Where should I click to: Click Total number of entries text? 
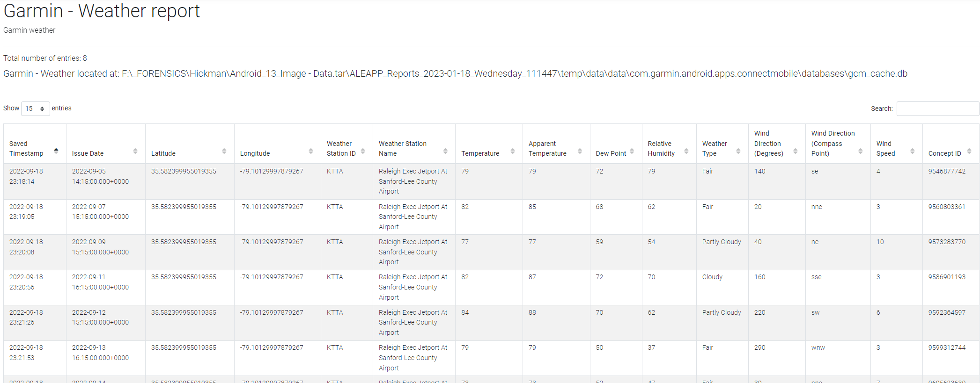[x=45, y=58]
